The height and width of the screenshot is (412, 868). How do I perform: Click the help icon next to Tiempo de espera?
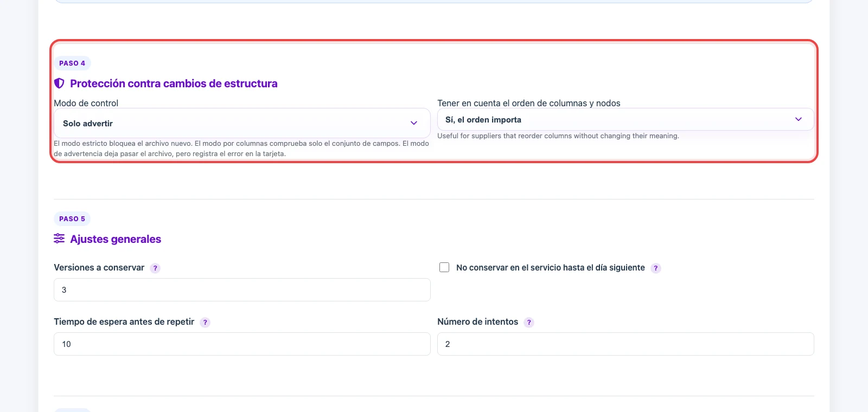pyautogui.click(x=205, y=322)
